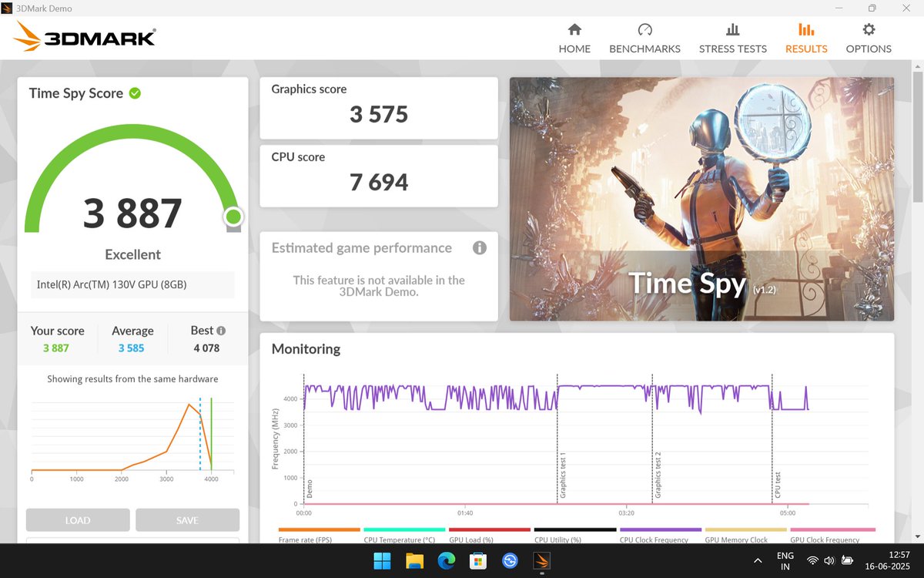Click the 3DMark Demo title bar app icon
The width and height of the screenshot is (924, 578).
[8, 8]
